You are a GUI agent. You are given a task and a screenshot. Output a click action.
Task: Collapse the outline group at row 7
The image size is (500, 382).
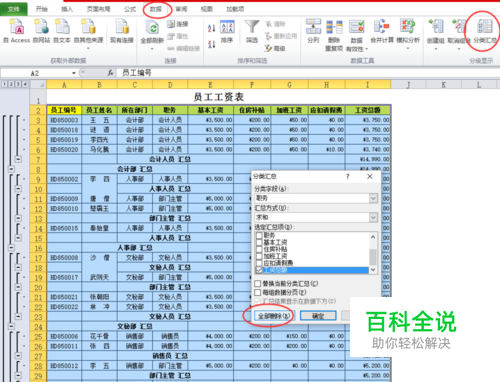tap(18, 159)
